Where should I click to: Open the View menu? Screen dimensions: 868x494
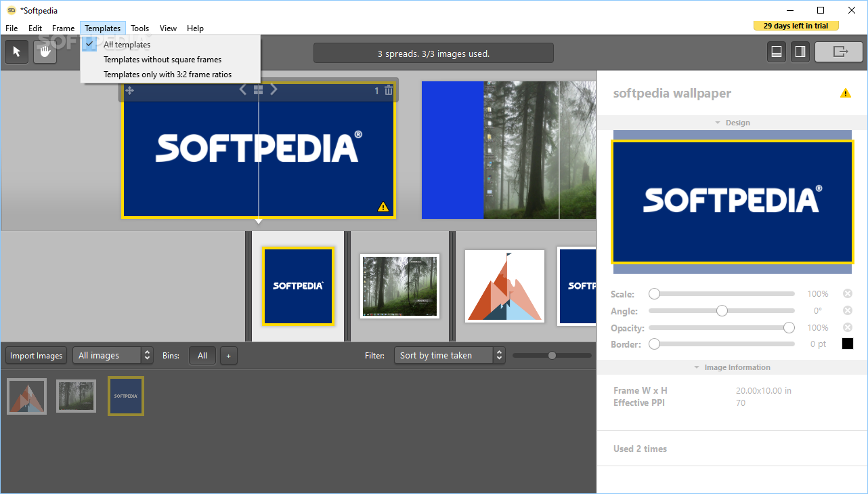168,28
